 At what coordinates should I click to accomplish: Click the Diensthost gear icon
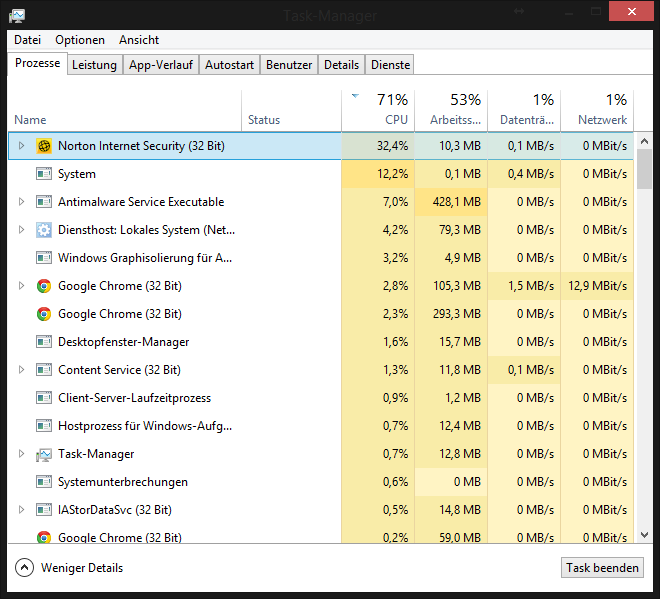pos(44,230)
